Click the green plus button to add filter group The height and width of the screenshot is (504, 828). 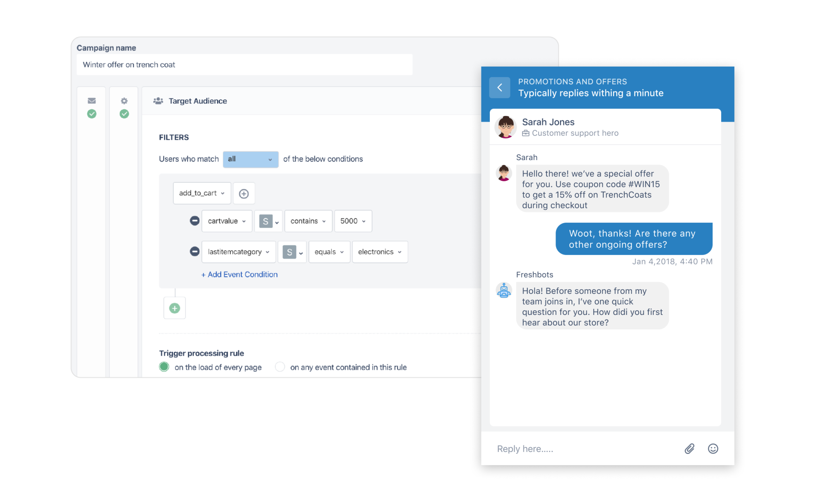click(x=174, y=308)
